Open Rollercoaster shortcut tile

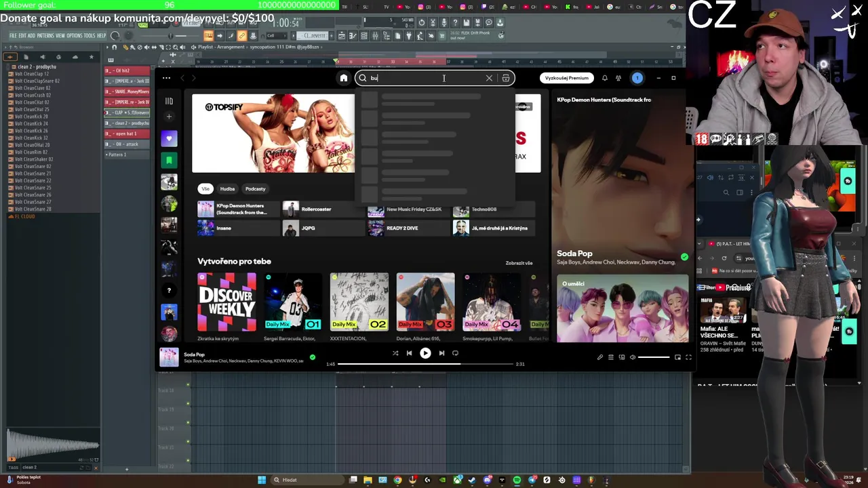(323, 209)
